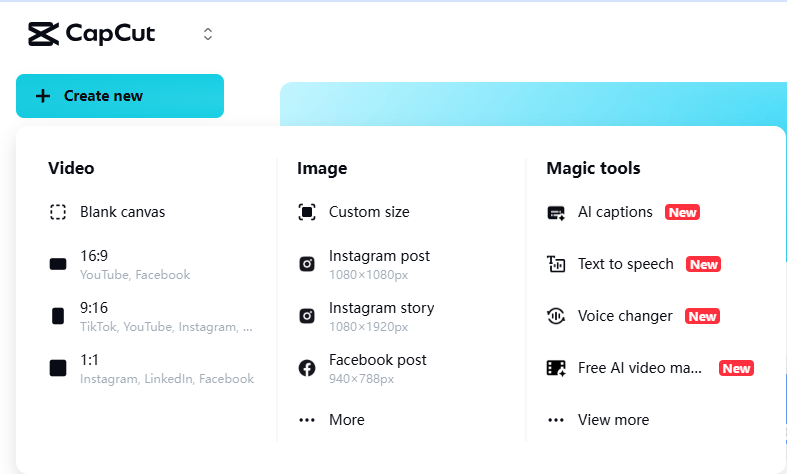
Task: Open the AI captions tool
Action: 614,212
